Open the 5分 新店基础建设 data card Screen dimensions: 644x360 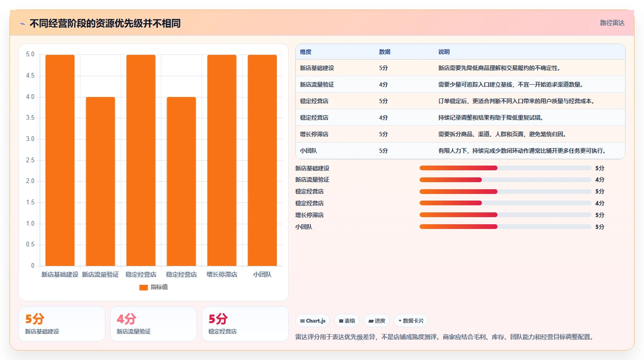coord(62,324)
